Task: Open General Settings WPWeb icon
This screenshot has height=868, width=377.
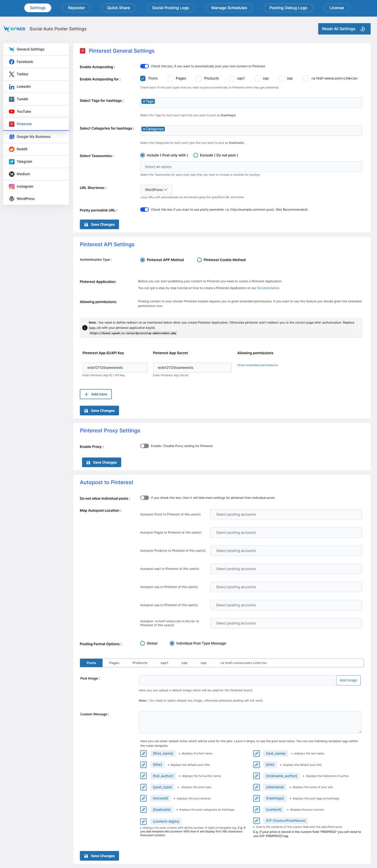Action: [11, 49]
